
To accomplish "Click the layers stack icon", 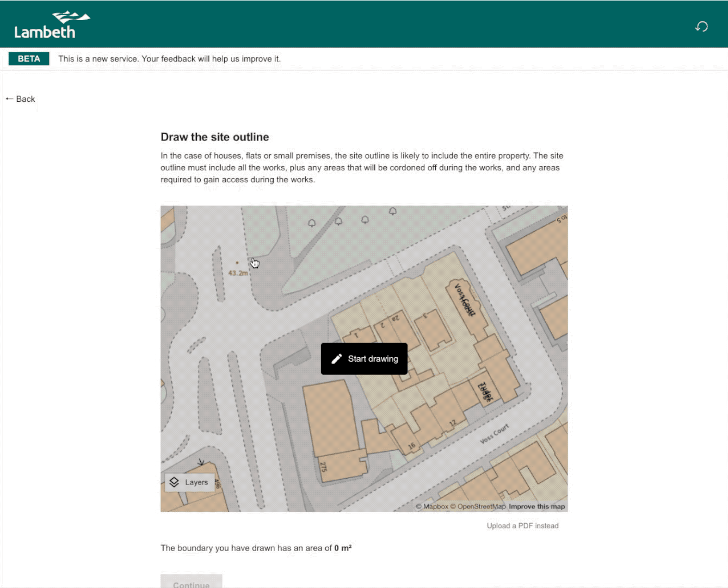I will tap(174, 482).
